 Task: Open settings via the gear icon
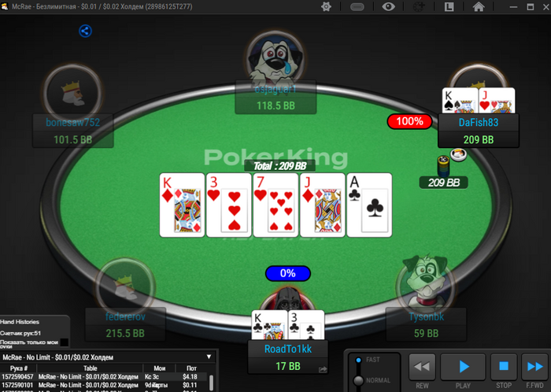click(x=326, y=6)
